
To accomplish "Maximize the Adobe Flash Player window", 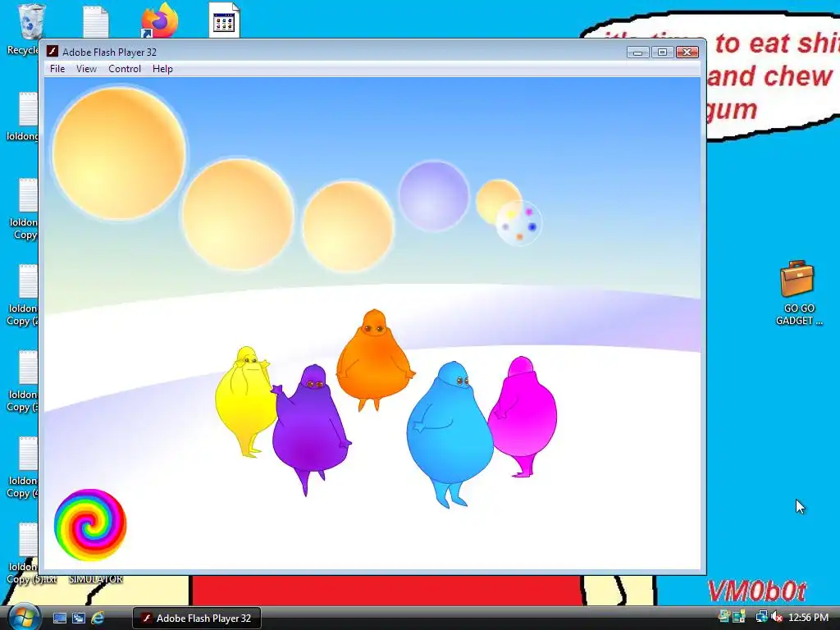I will (x=662, y=52).
